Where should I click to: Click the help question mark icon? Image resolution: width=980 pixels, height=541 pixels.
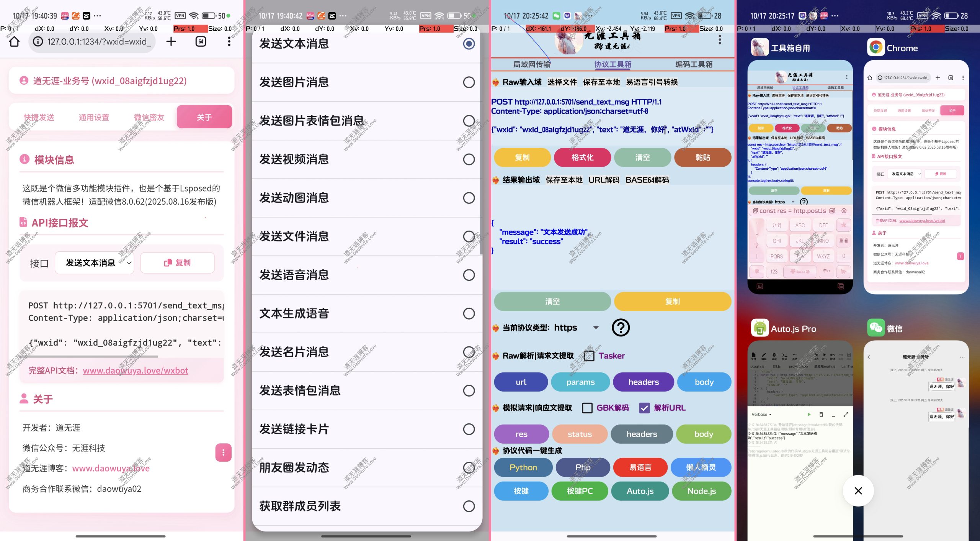point(621,328)
